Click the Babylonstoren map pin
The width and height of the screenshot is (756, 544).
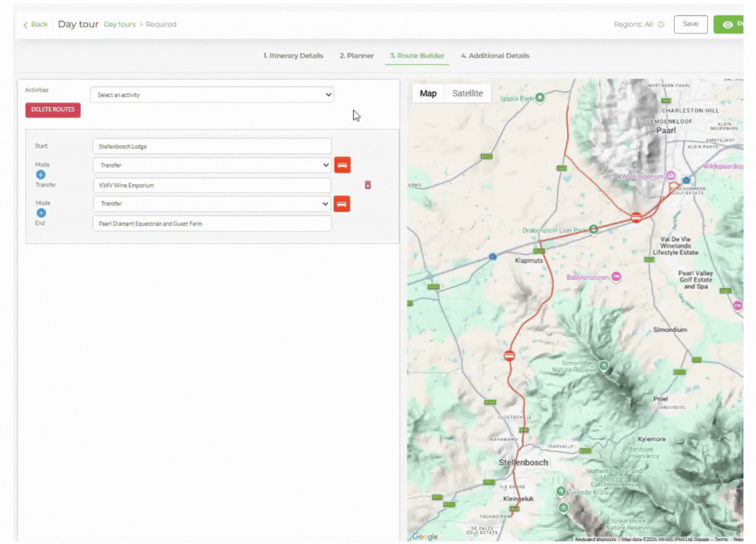(x=616, y=277)
